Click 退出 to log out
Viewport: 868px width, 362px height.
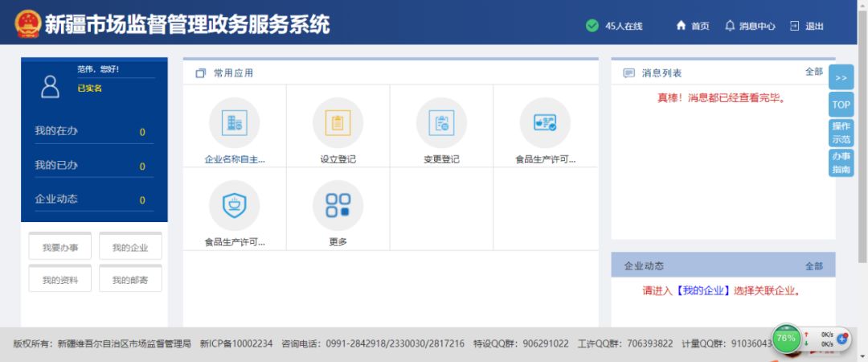(807, 26)
